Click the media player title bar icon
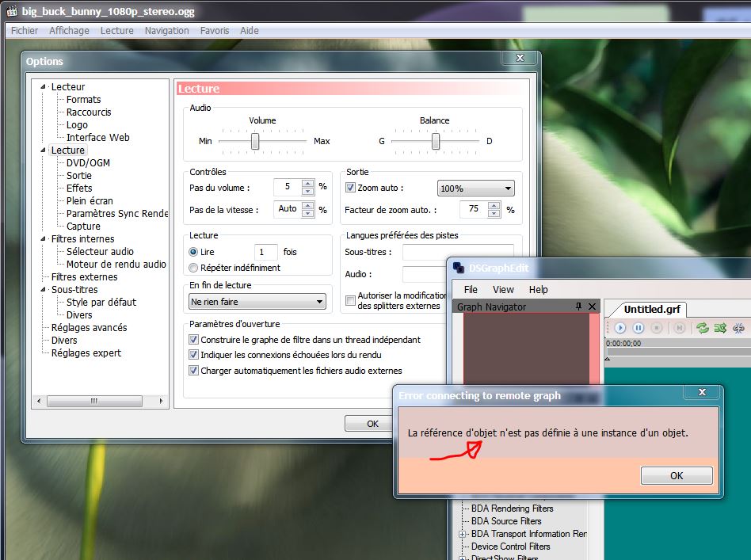The image size is (751, 560). (12, 12)
